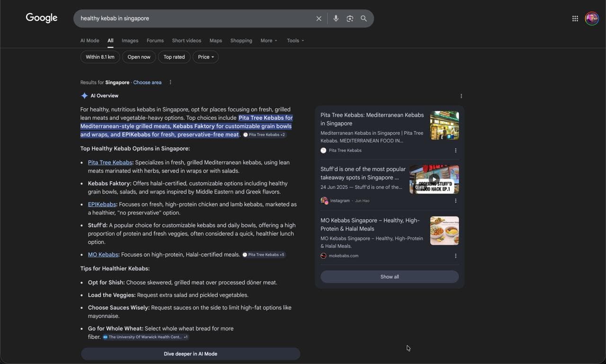Click the 'Top Healthy Kebab Options in Singapore:' heading
The width and height of the screenshot is (606, 364).
135,149
